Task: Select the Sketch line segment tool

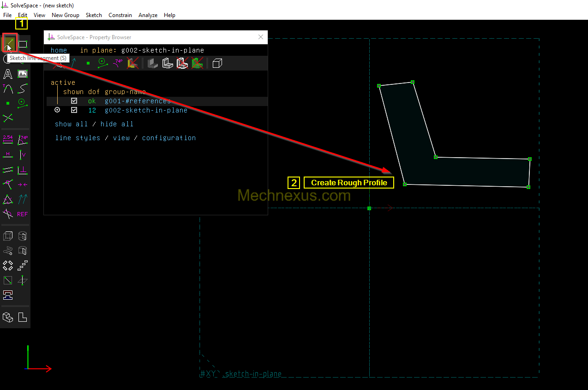Action: point(8,44)
